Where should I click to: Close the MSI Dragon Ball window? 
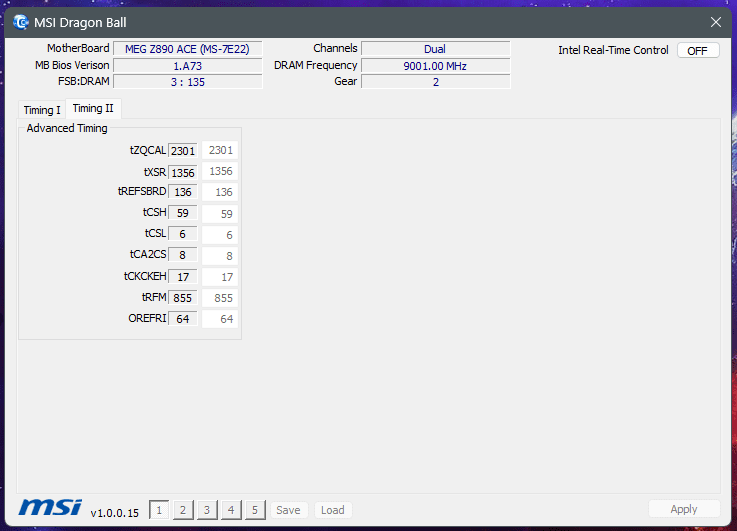point(716,22)
